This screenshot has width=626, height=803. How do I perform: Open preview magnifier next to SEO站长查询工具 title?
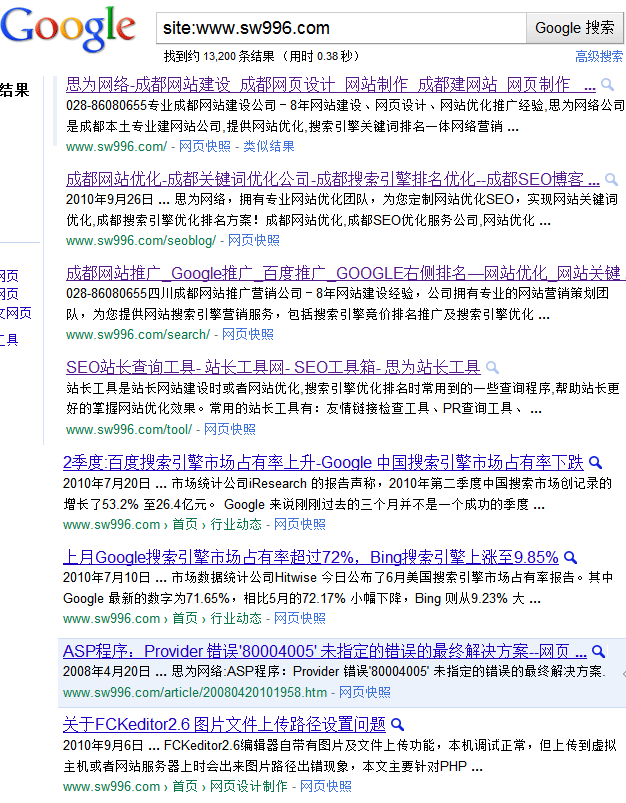492,367
